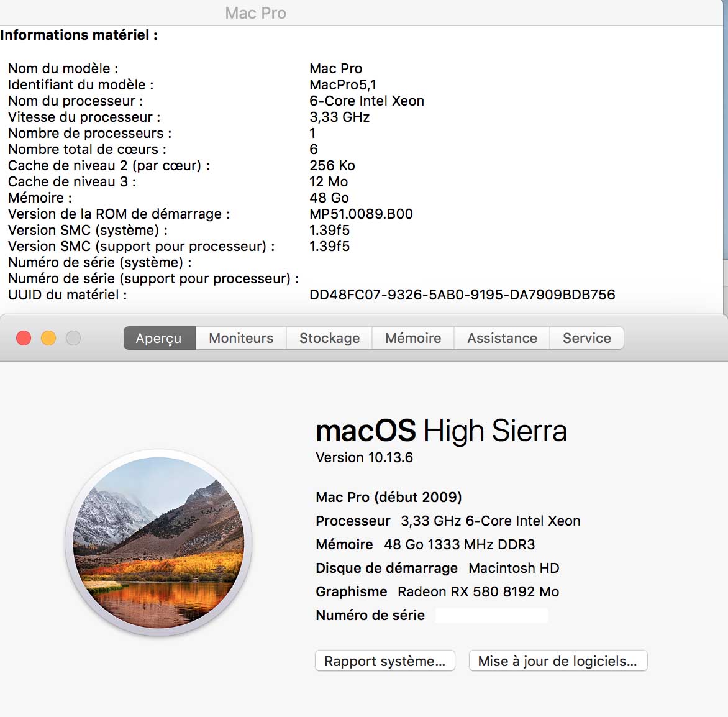Screen dimensions: 728x717
Task: Click the Vitesse du processeur label
Action: 84,117
